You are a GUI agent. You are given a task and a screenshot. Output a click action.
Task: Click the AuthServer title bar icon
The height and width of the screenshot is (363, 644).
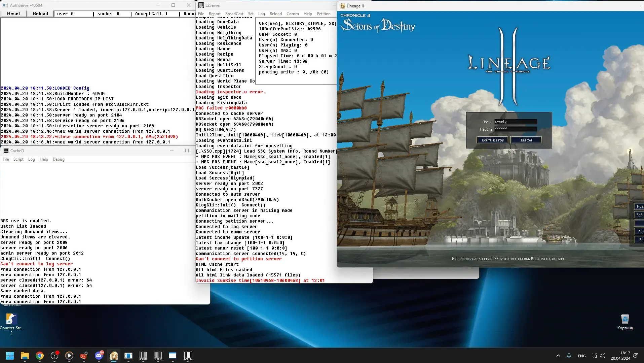pyautogui.click(x=5, y=5)
